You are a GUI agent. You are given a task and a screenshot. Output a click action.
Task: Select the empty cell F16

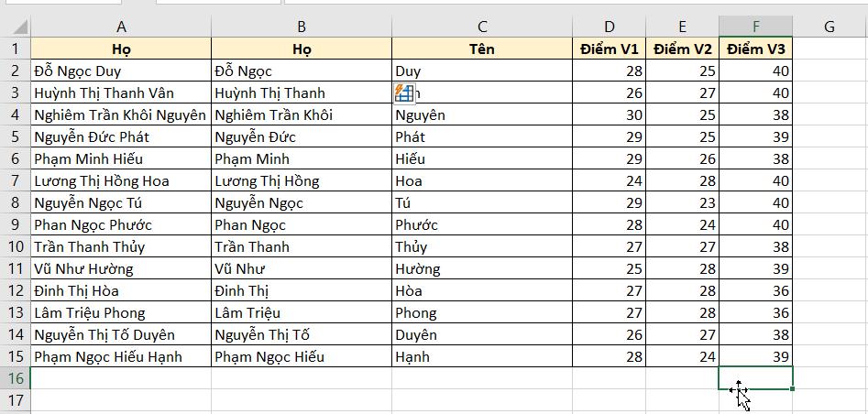(756, 377)
